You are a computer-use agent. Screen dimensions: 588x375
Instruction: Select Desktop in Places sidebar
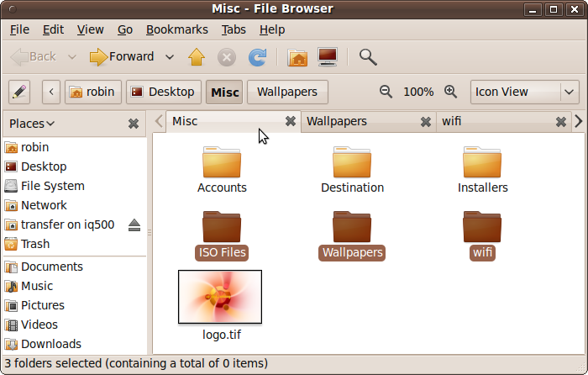click(x=74, y=166)
